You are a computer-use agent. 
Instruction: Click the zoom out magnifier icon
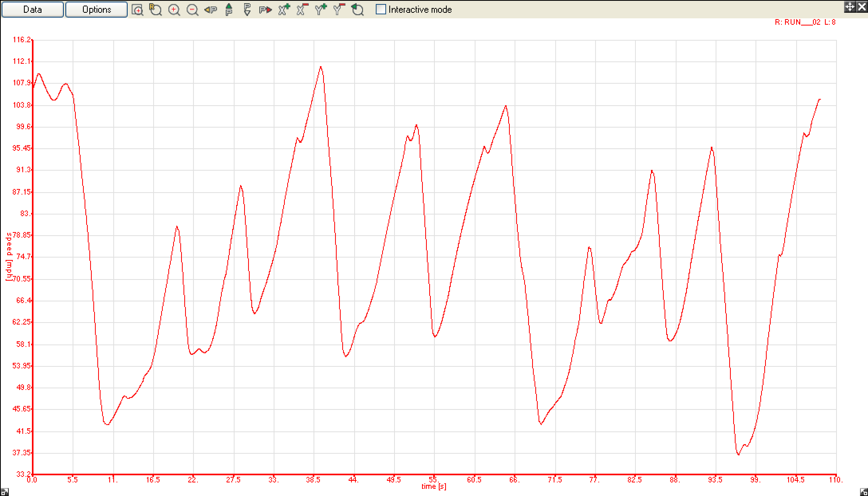[192, 10]
